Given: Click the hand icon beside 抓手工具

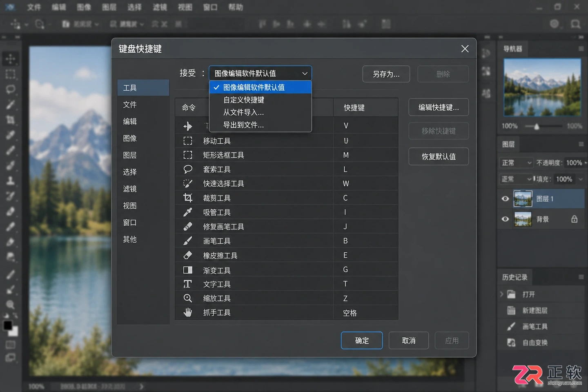Looking at the screenshot, I should pyautogui.click(x=188, y=312).
